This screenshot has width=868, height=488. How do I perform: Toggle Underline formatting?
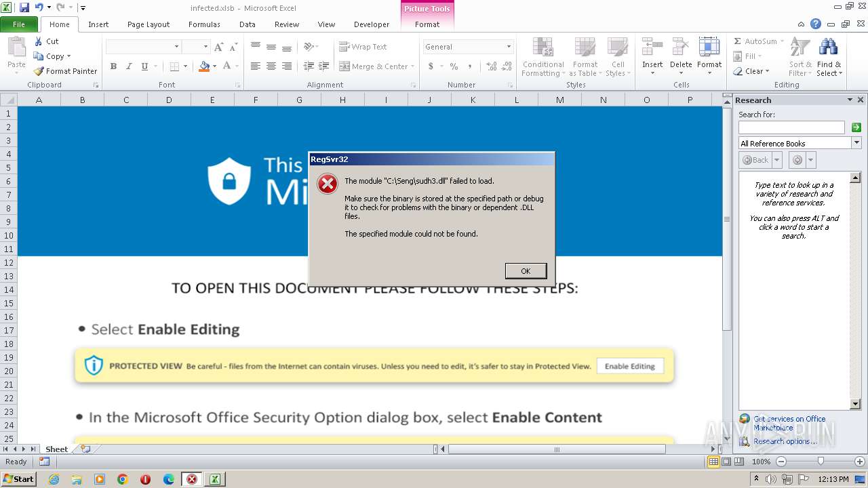tap(144, 66)
